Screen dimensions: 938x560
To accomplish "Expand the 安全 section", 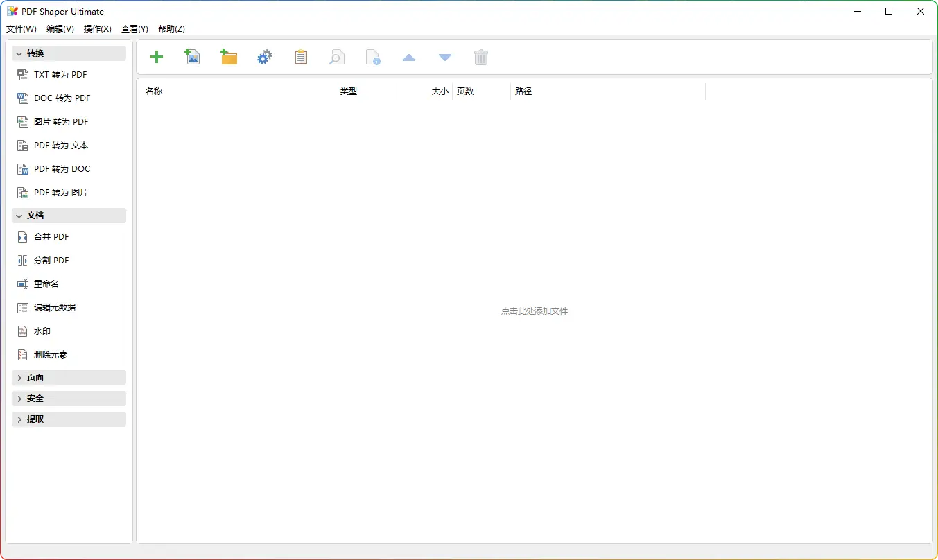I will pyautogui.click(x=69, y=399).
